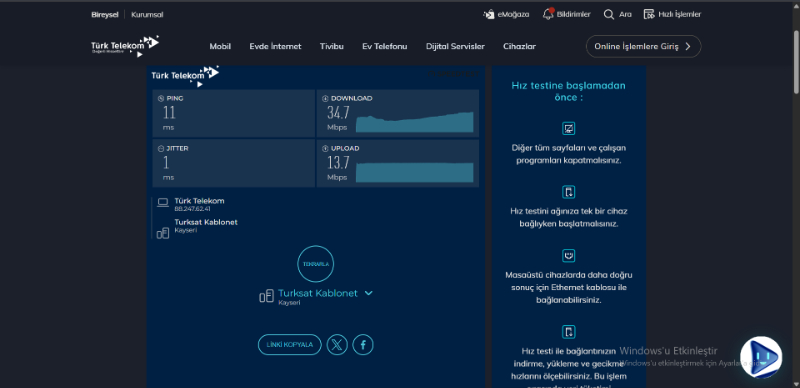Click the device icon above Hız testi description

(x=568, y=331)
